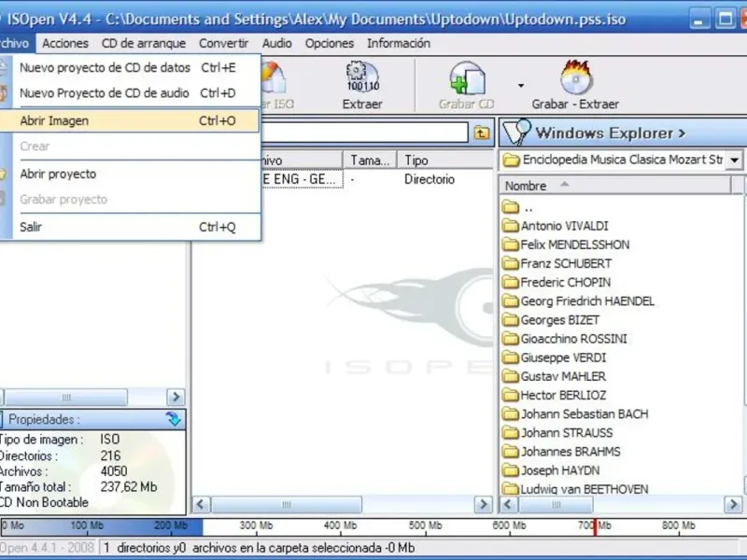Open the Información menu
Screen dimensions: 747x560
(x=399, y=43)
